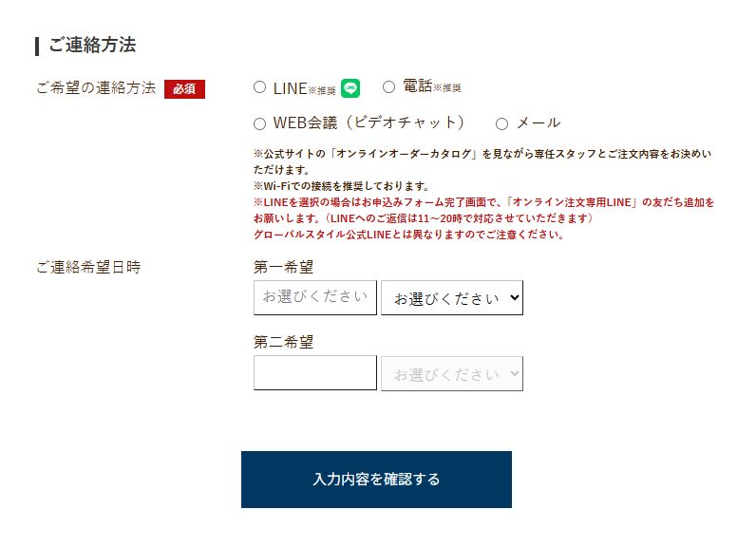Screen dimensions: 756x547
Task: Click the chevron arrow on the 第一希望 time select
Action: point(515,297)
